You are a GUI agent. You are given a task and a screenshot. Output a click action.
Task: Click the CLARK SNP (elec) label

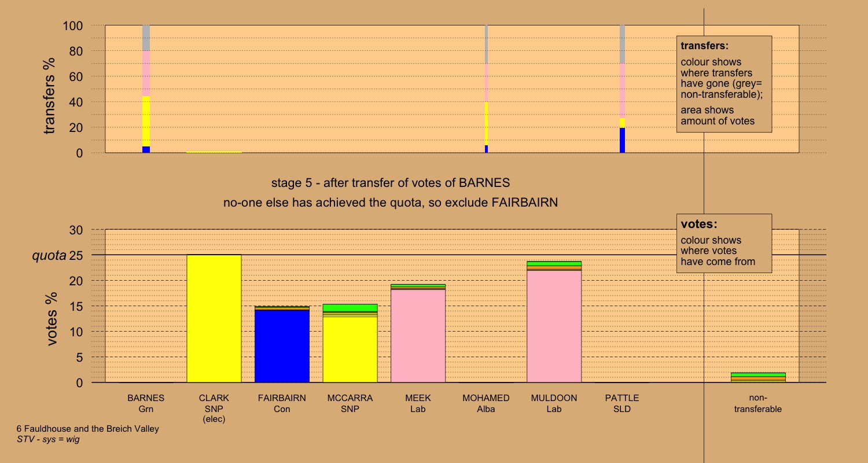(x=214, y=409)
